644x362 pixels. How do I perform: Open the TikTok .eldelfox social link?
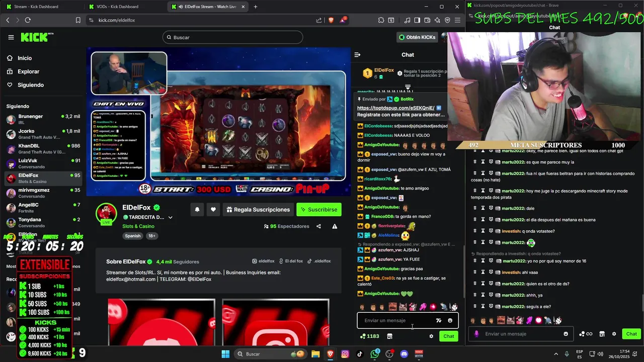319,261
